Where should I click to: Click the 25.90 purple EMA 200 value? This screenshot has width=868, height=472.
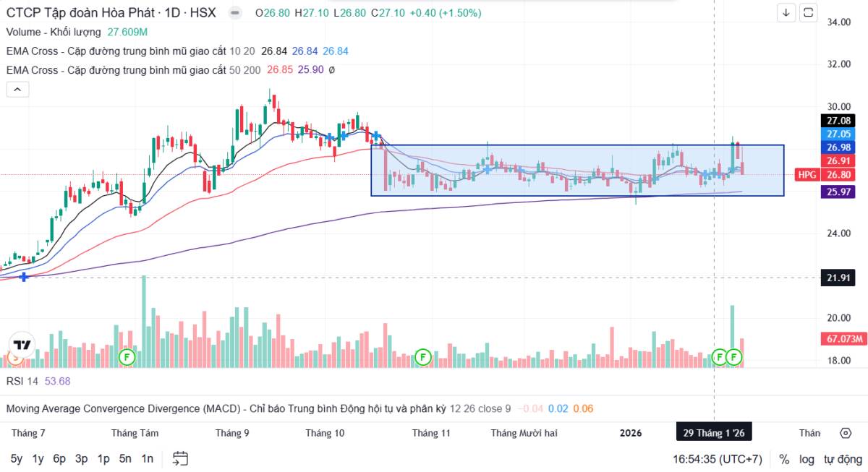click(310, 70)
